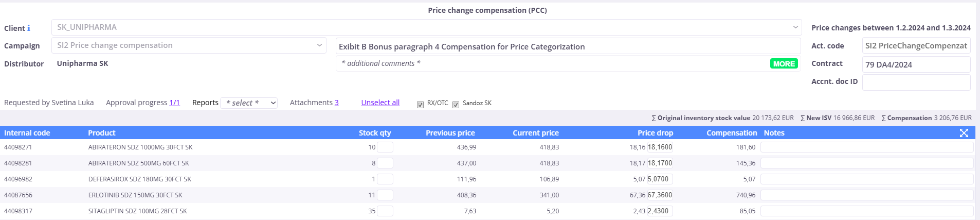The height and width of the screenshot is (220, 980).
Task: Open the Campaign dropdown
Action: coord(189,45)
